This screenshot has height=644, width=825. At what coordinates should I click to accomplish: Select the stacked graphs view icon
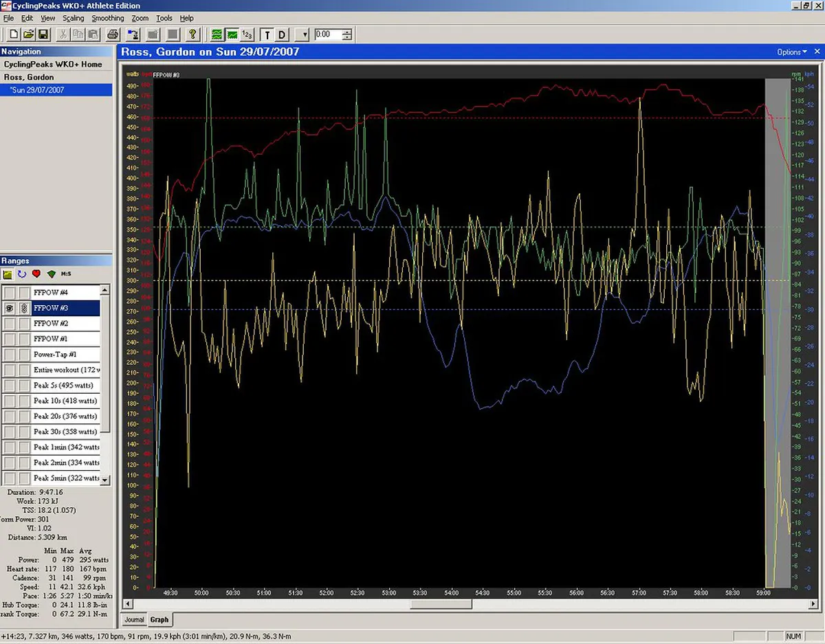[217, 34]
